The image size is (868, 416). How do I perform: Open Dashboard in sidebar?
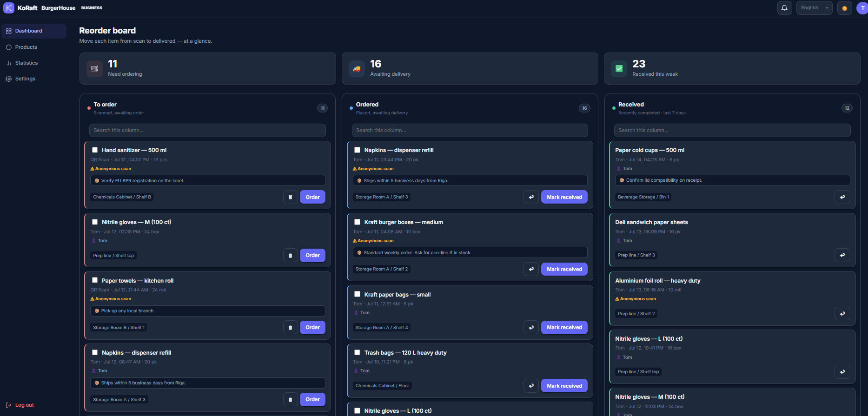click(x=34, y=31)
